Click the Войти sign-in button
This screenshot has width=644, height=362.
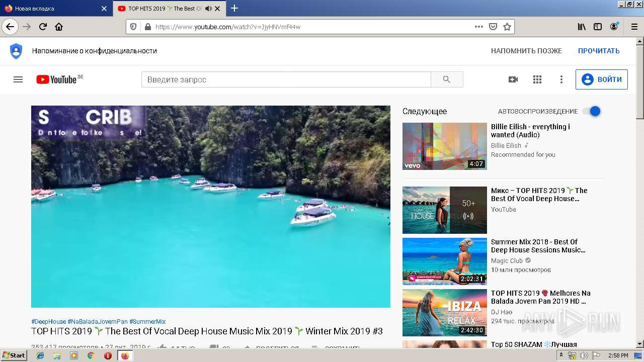pos(602,79)
